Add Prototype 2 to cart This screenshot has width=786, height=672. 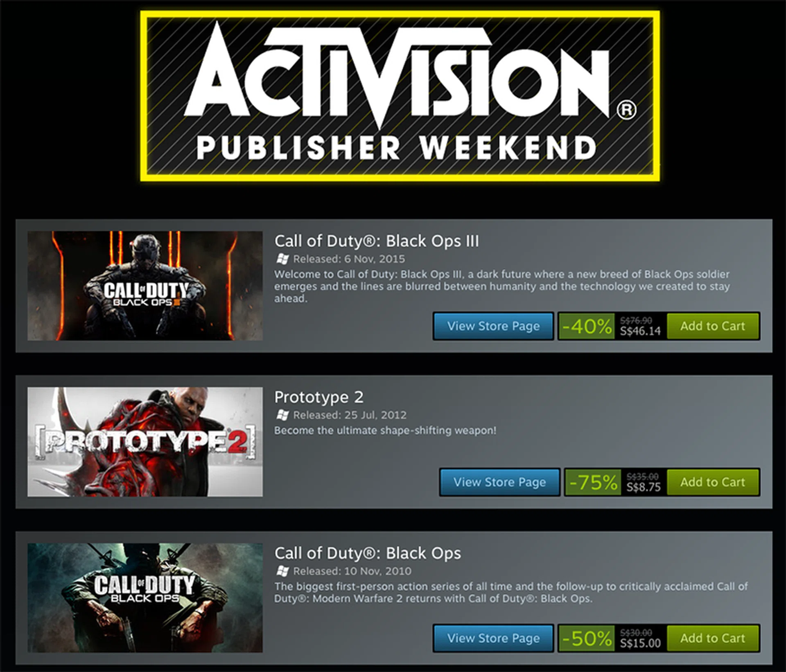pos(713,482)
